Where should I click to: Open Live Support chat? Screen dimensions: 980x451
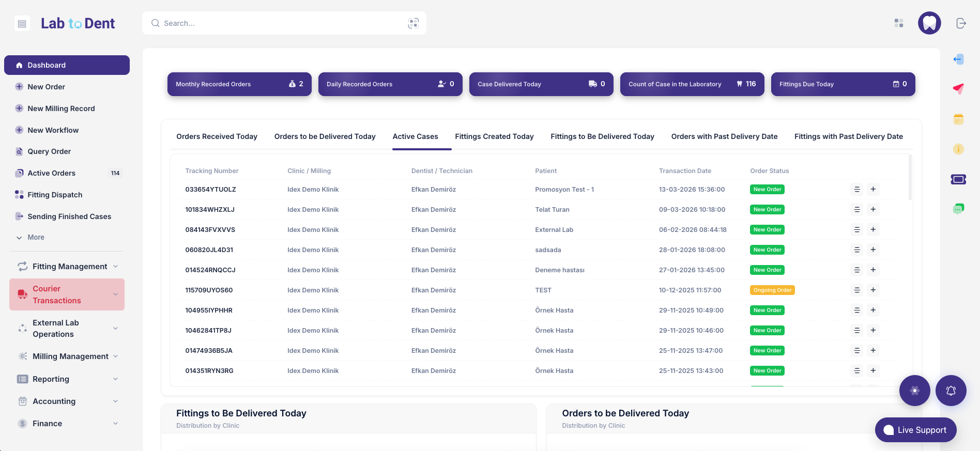[x=915, y=430]
